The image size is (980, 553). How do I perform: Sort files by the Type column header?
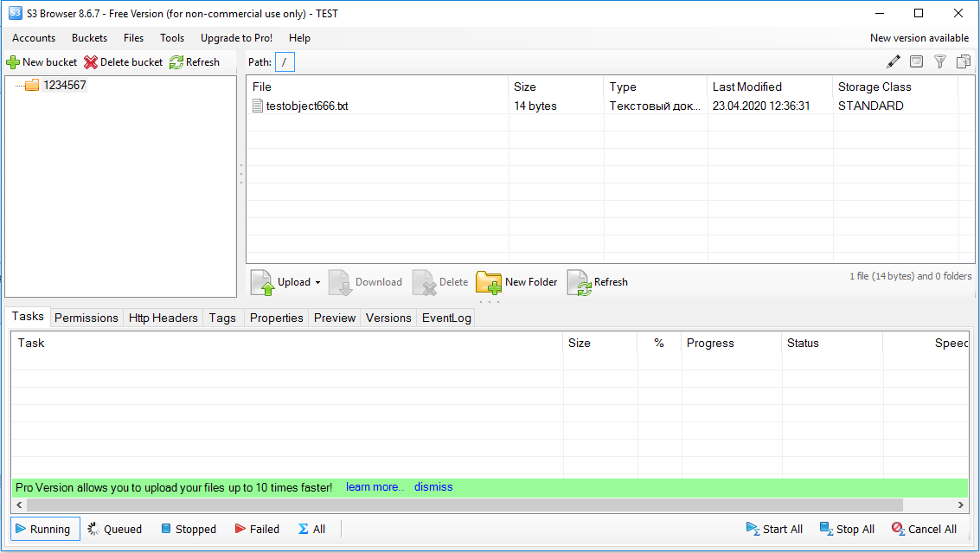tap(655, 87)
